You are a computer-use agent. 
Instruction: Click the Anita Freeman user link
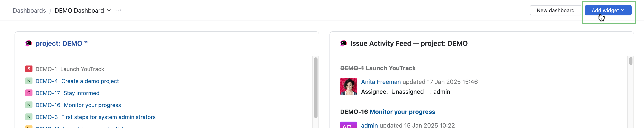tap(381, 82)
